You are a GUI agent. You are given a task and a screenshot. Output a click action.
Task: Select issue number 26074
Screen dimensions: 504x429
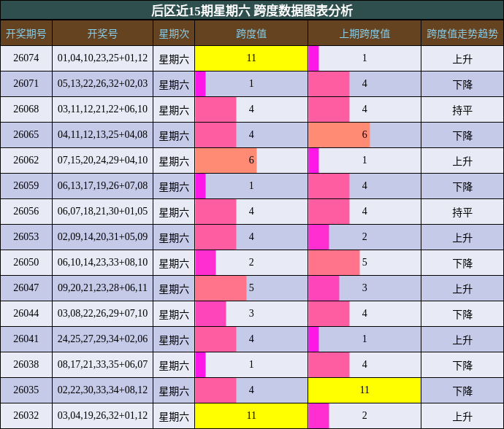26,58
